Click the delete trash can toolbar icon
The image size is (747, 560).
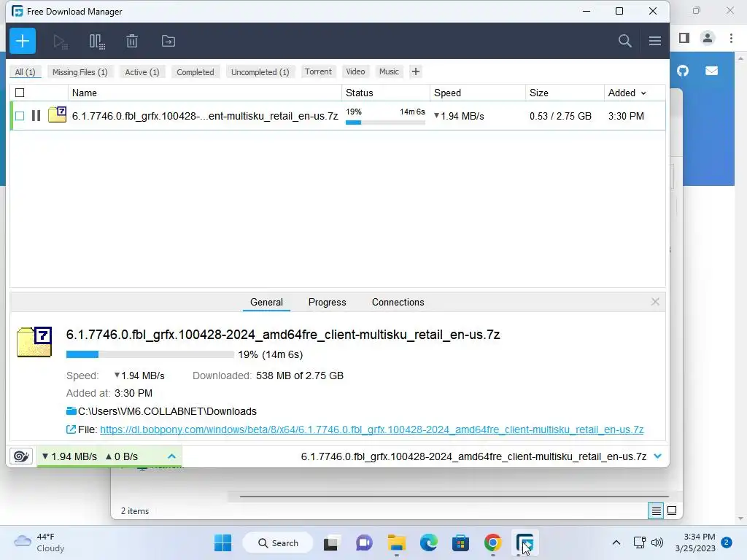(132, 41)
